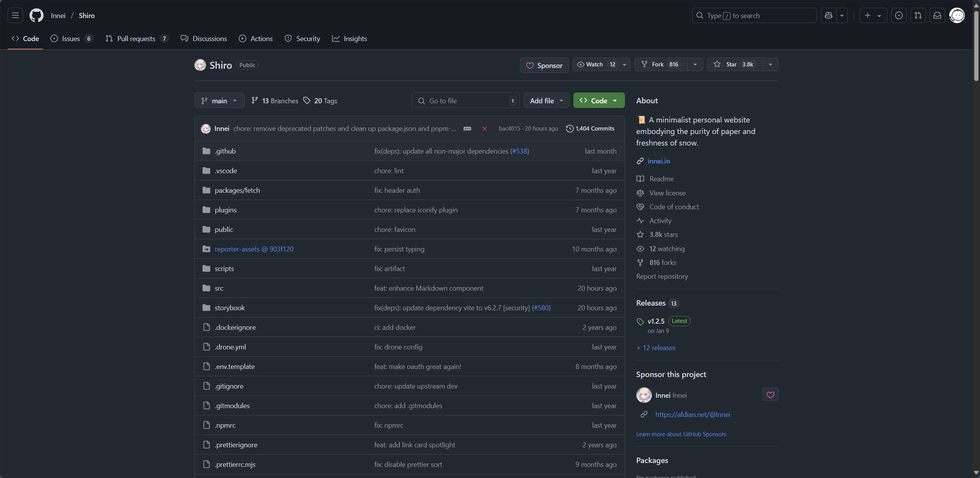The image size is (980, 478).
Task: Click the .github folder icon
Action: pos(206,151)
